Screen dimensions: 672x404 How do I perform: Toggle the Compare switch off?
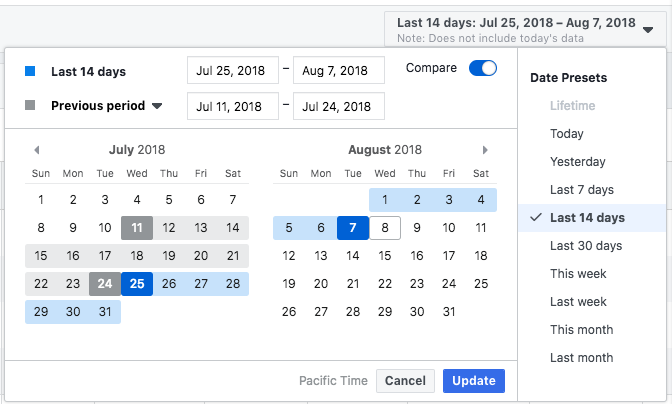[483, 69]
